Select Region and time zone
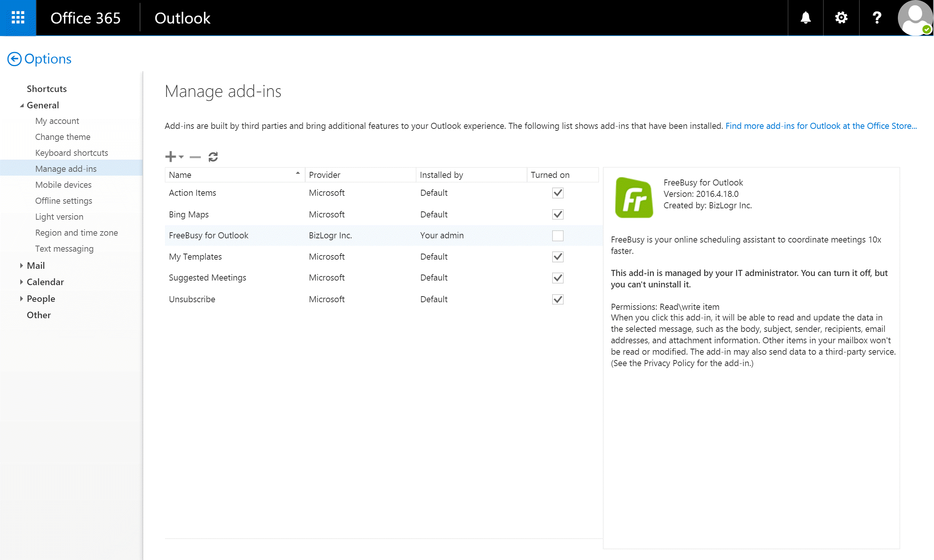 (x=76, y=233)
